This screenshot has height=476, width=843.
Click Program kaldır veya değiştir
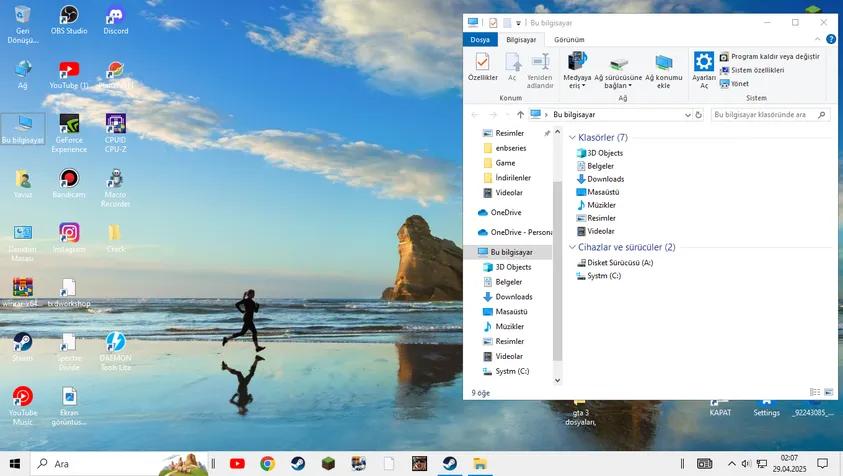[x=770, y=56]
